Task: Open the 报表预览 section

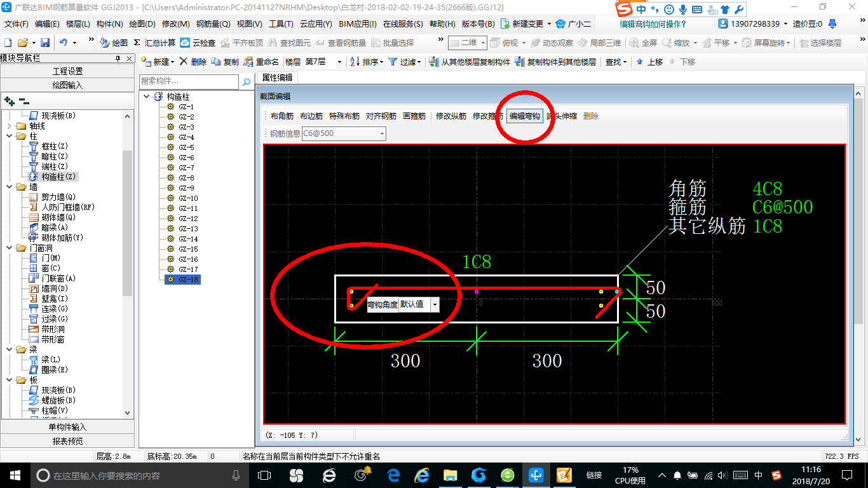Action: coord(67,441)
